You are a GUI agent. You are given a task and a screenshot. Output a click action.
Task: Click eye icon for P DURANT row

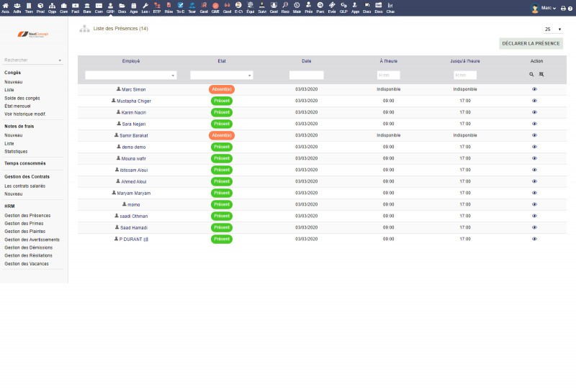pos(534,239)
